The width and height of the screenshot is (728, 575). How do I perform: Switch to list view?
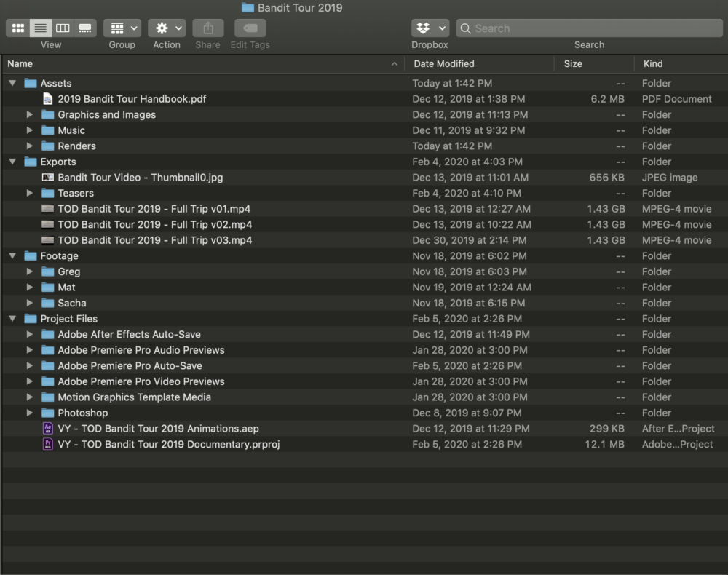40,28
